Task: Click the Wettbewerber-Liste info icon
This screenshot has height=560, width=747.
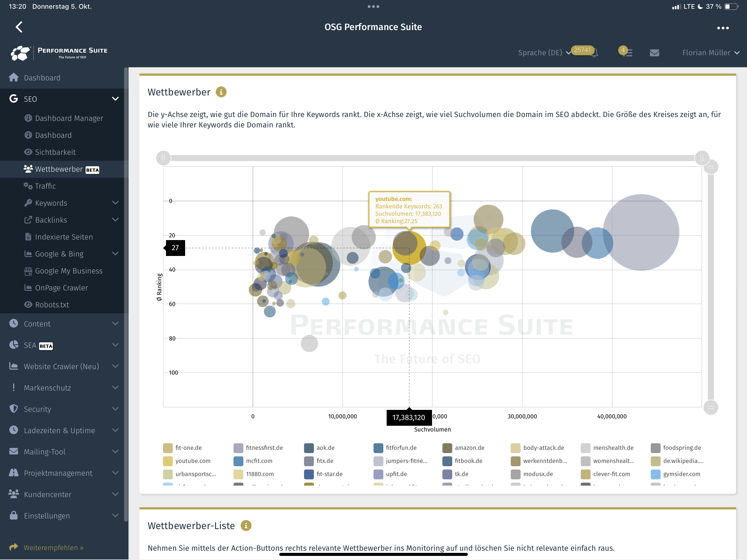Action: click(246, 526)
